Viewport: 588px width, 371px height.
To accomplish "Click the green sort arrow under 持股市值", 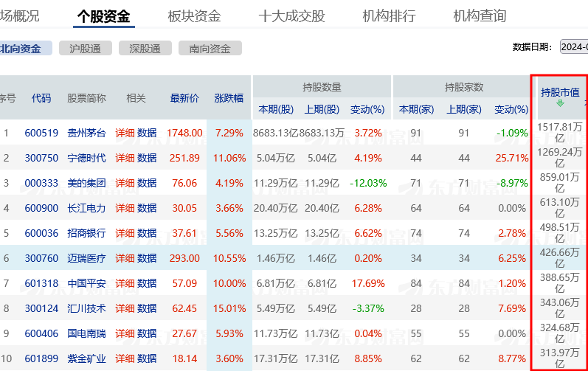I will tap(559, 103).
